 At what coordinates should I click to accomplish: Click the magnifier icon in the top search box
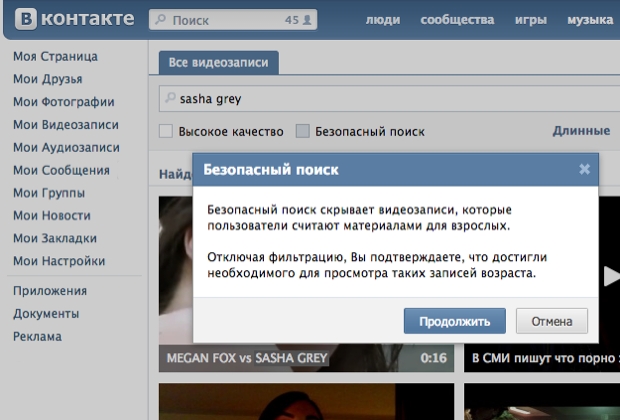[x=161, y=19]
